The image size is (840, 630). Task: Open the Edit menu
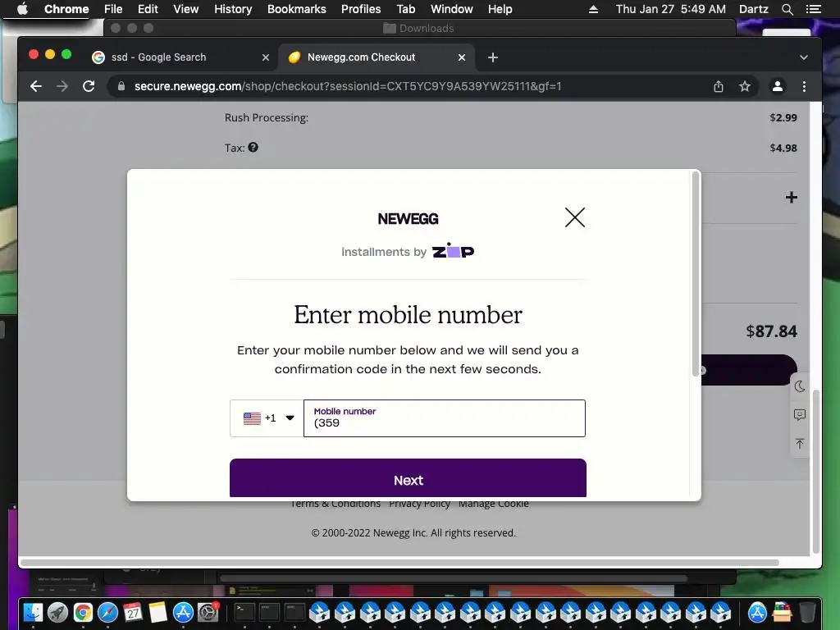click(x=148, y=9)
